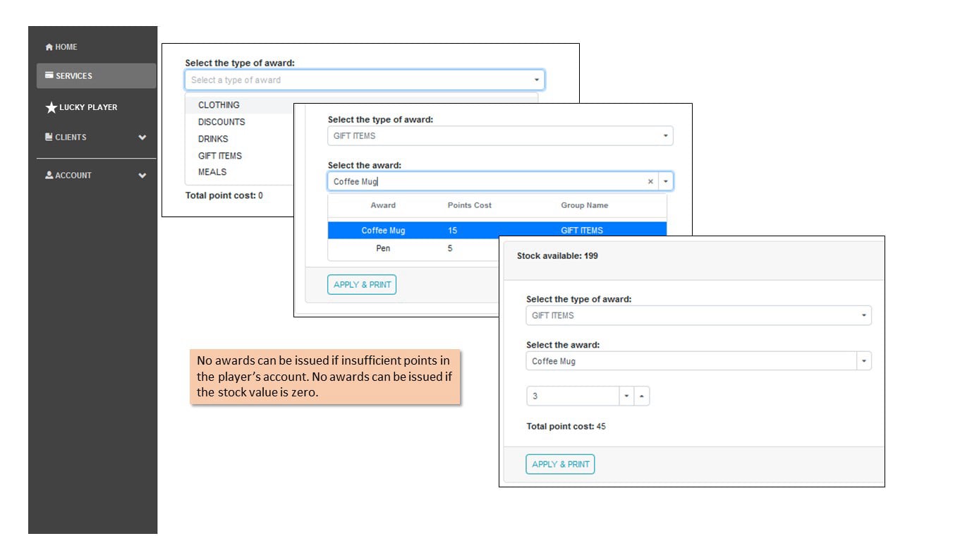Expand the ACCOUNT chevron
The height and width of the screenshot is (560, 960).
pyautogui.click(x=142, y=176)
